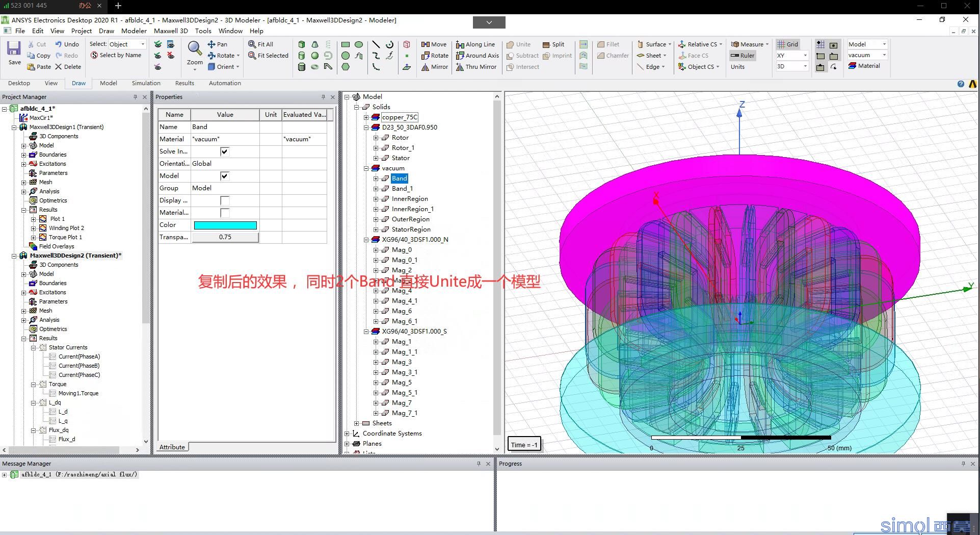The width and height of the screenshot is (980, 535).
Task: Draw a torus with the torus icon
Action: coord(315,67)
